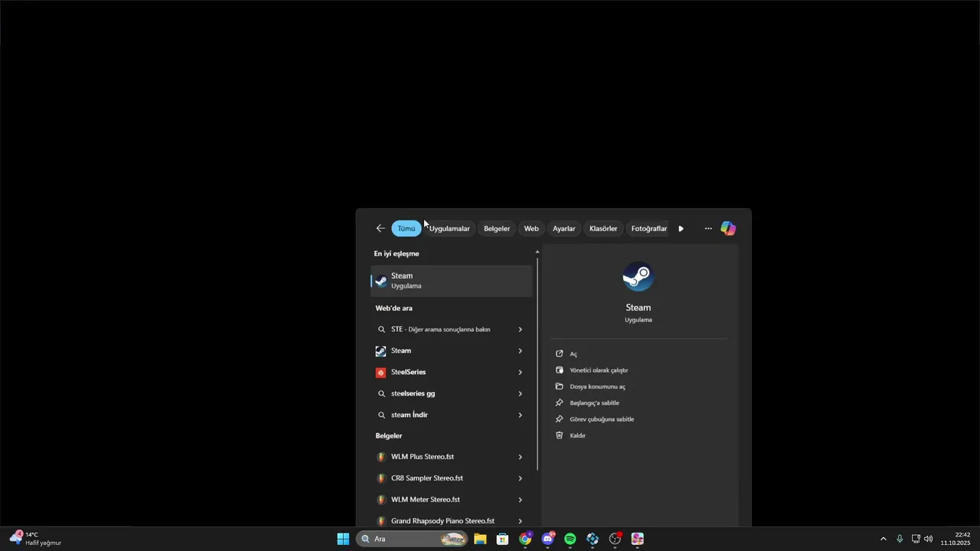Click the taskbar Ara search box
The height and width of the screenshot is (551, 980).
[x=411, y=539]
